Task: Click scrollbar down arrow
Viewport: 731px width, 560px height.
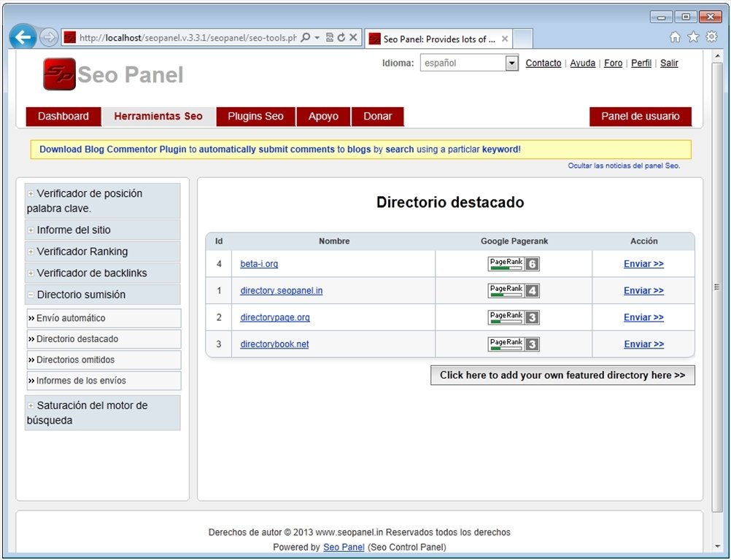Action: click(717, 546)
